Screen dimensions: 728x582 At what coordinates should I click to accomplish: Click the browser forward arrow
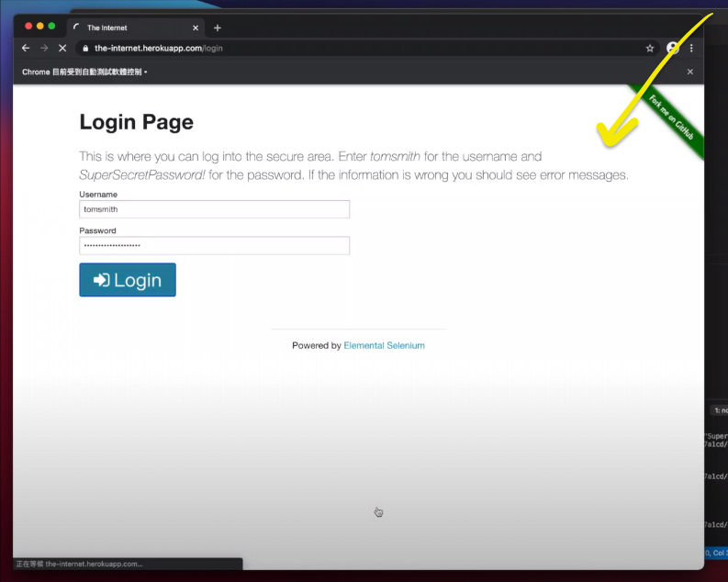click(x=44, y=48)
